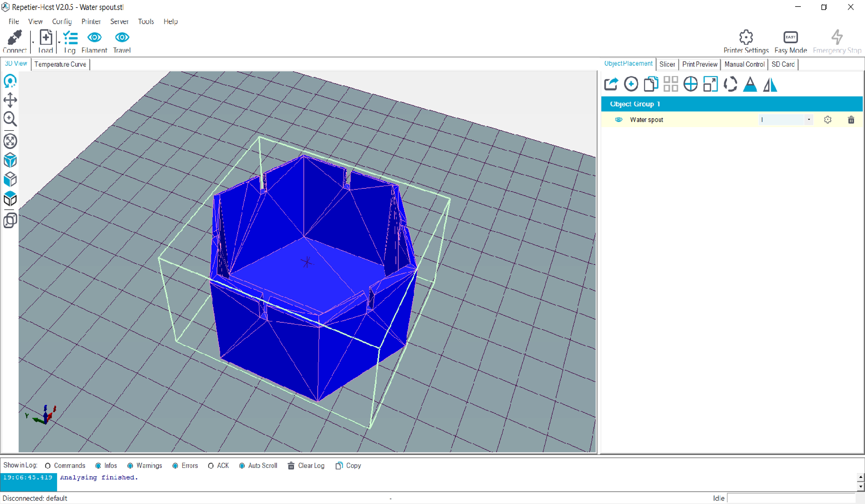Toggle Auto Scroll for the log
Image resolution: width=865 pixels, height=504 pixels.
[258, 466]
